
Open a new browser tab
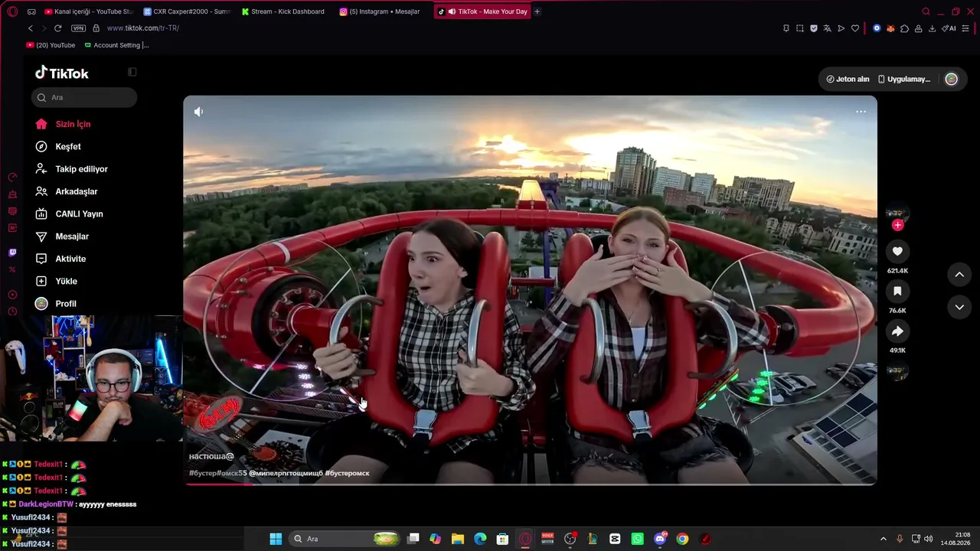tap(537, 11)
